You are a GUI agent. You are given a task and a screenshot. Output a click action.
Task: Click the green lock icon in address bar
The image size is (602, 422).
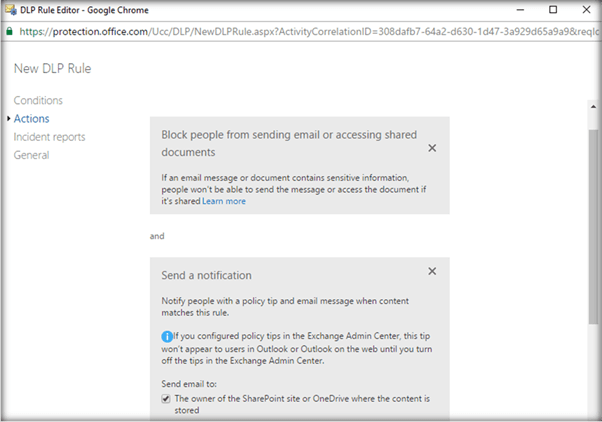click(9, 31)
